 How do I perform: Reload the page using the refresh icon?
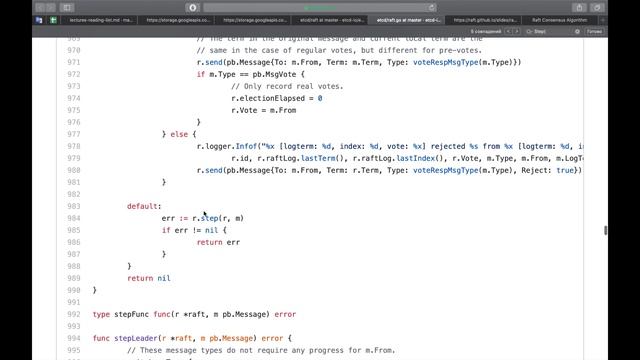(x=431, y=7)
